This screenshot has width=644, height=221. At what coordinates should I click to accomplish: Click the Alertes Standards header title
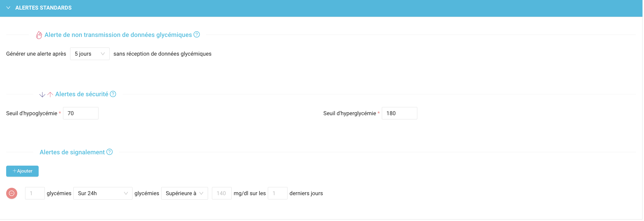pyautogui.click(x=44, y=8)
